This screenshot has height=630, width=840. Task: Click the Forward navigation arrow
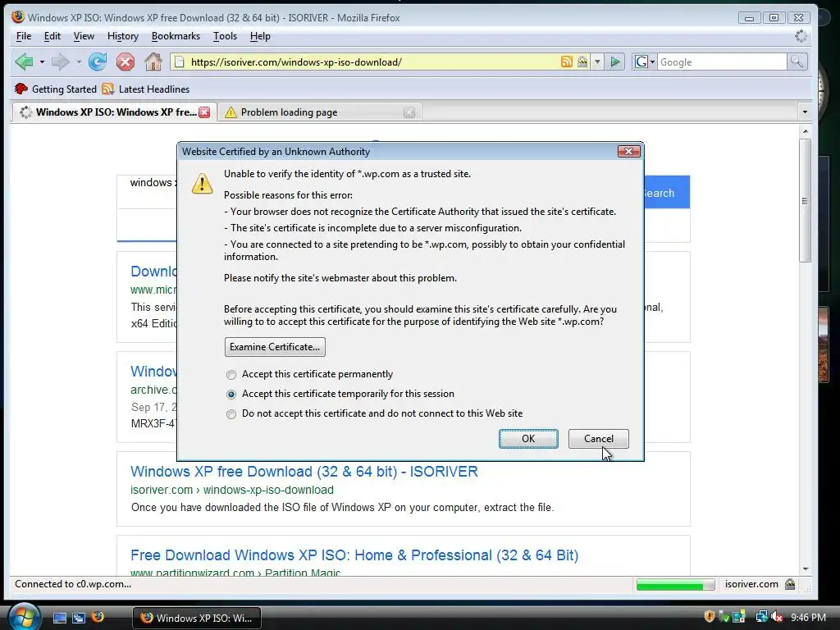tap(60, 62)
